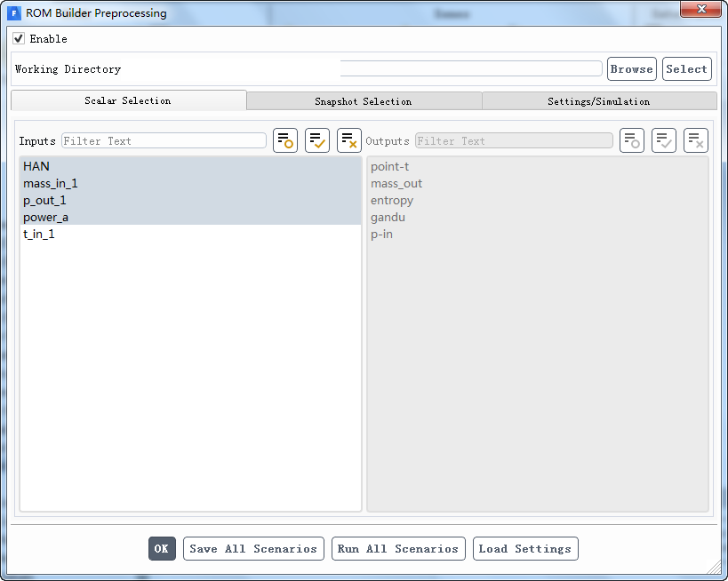Click the Select button for working directory
The image size is (728, 581).
coord(687,68)
